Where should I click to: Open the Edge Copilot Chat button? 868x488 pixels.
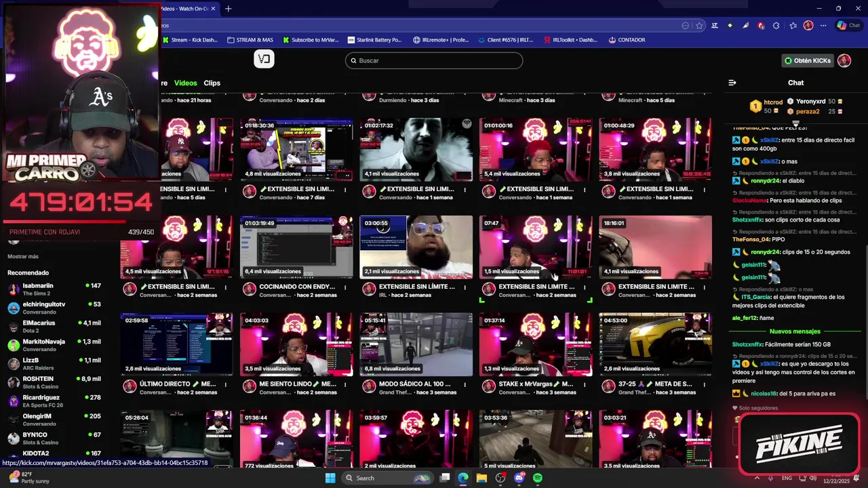(848, 26)
